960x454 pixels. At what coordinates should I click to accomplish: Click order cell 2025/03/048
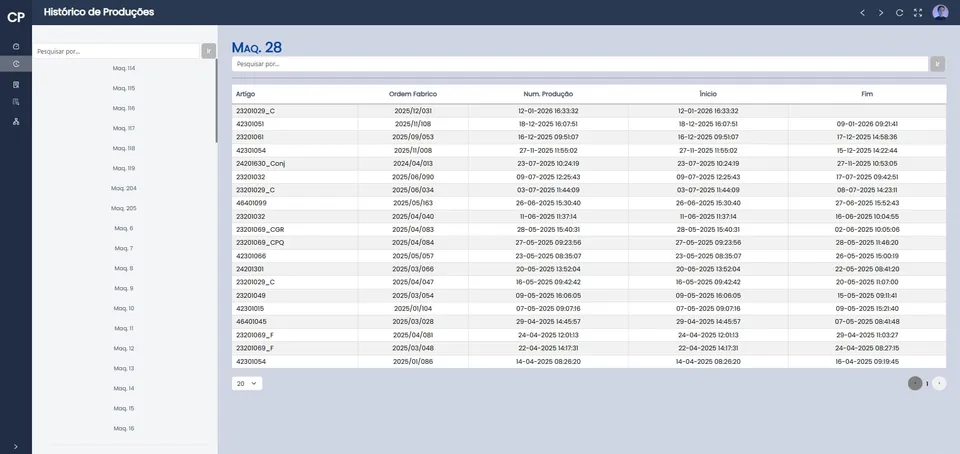click(413, 348)
